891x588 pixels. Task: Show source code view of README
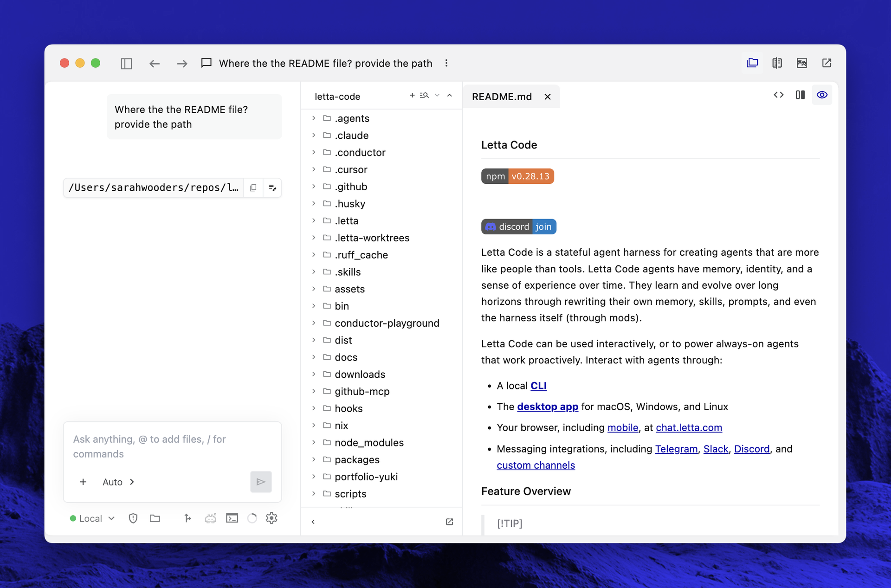pyautogui.click(x=779, y=95)
